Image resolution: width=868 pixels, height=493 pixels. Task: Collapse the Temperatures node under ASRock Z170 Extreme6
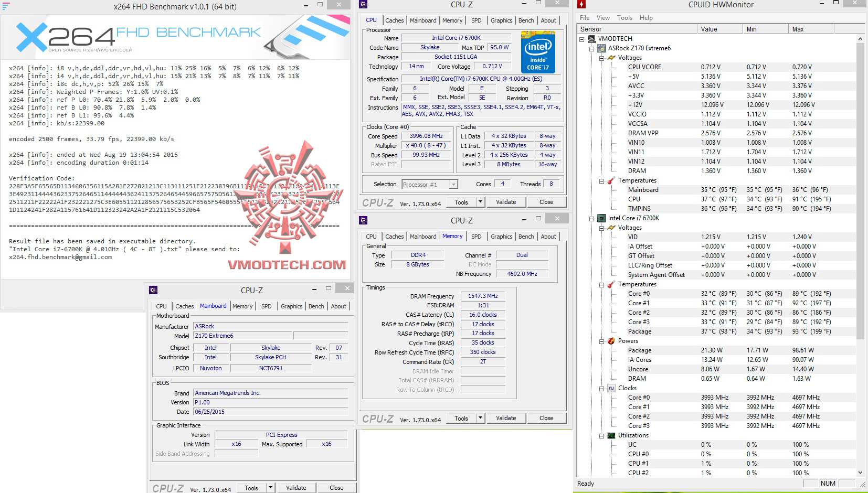(x=602, y=180)
